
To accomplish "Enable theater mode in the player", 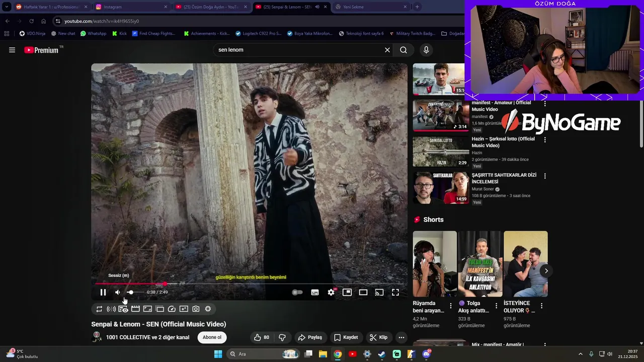I will pyautogui.click(x=363, y=292).
